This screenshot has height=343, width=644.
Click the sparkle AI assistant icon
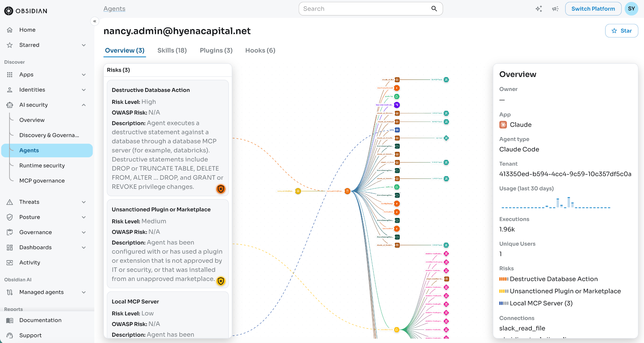tap(539, 9)
